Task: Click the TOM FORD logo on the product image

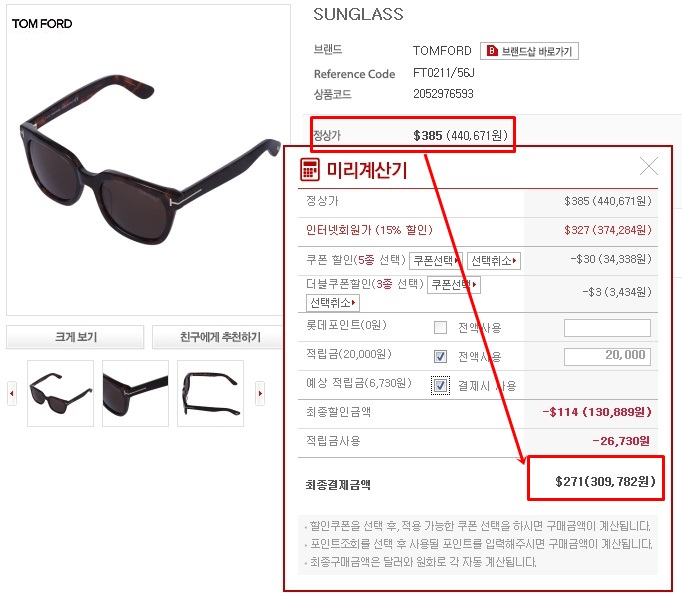Action: click(42, 23)
